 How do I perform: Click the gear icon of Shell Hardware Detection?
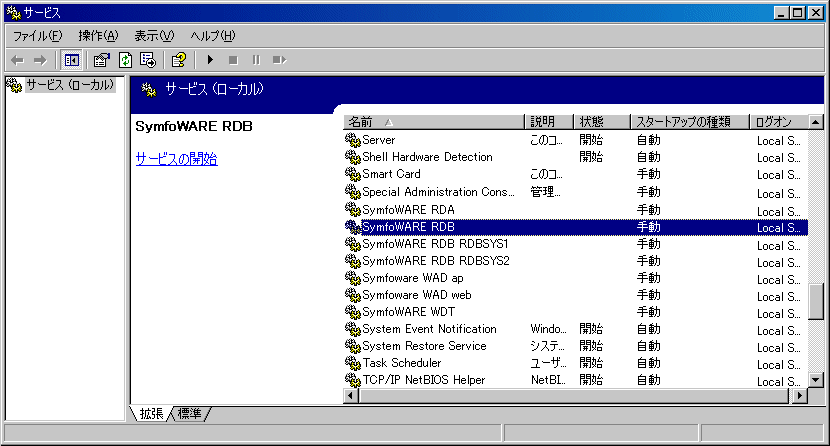pyautogui.click(x=353, y=157)
